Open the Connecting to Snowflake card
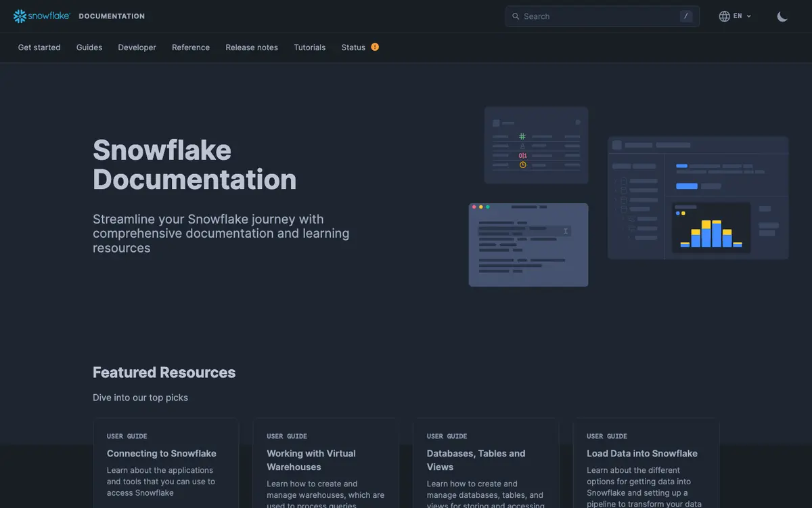Viewport: 812px width, 508px height. [x=166, y=463]
